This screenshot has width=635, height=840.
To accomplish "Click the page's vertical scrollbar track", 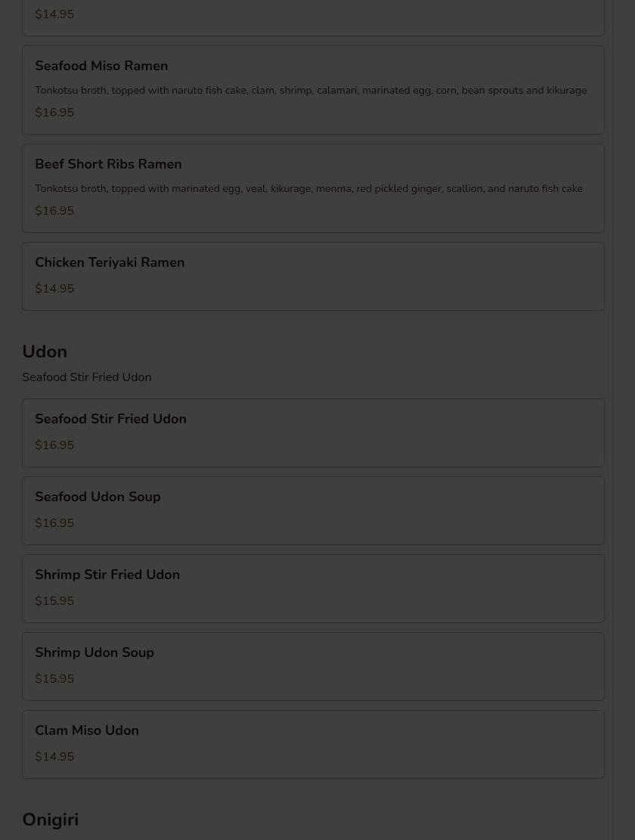I will pyautogui.click(x=624, y=420).
